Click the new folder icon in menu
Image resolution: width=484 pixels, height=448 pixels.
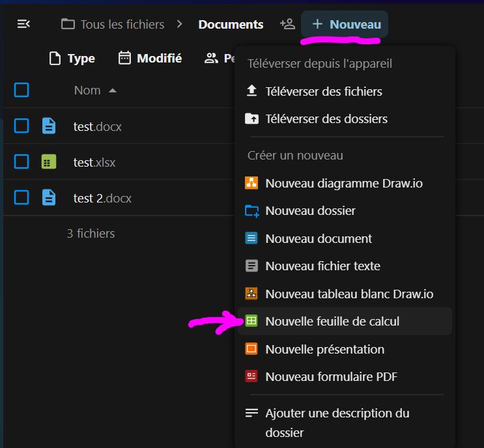(x=251, y=211)
